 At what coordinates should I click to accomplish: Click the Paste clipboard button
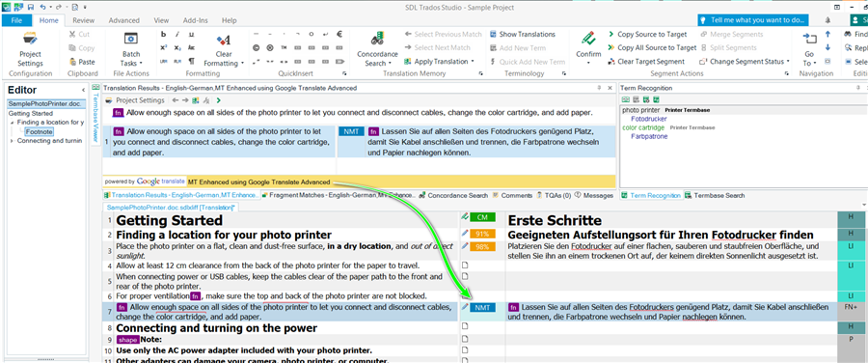(82, 62)
